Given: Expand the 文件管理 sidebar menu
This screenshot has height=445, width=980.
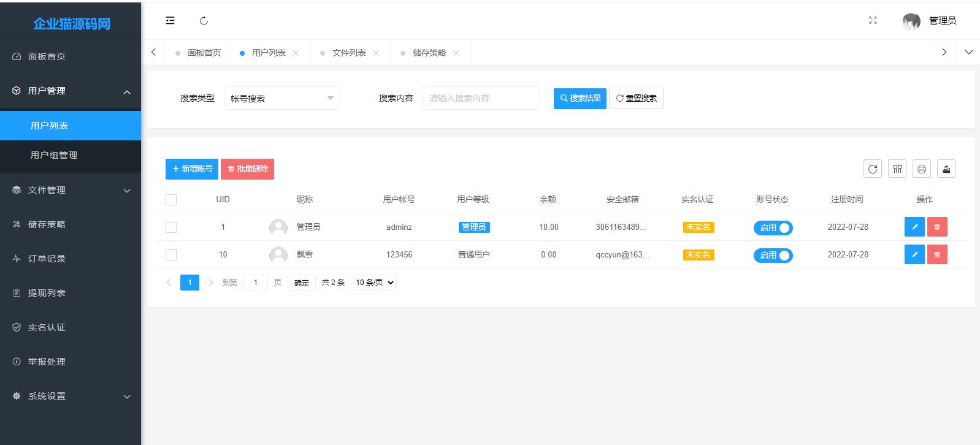Looking at the screenshot, I should pos(71,190).
